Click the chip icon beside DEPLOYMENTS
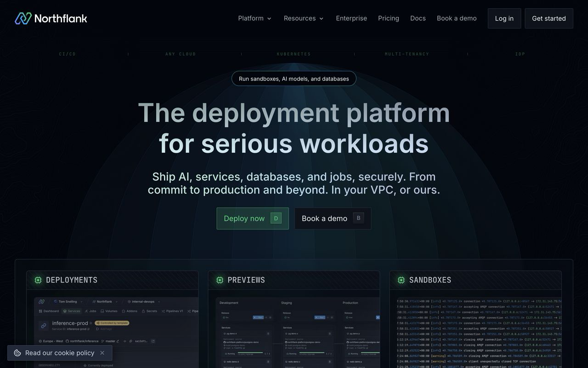Image resolution: width=588 pixels, height=368 pixels. coord(38,280)
